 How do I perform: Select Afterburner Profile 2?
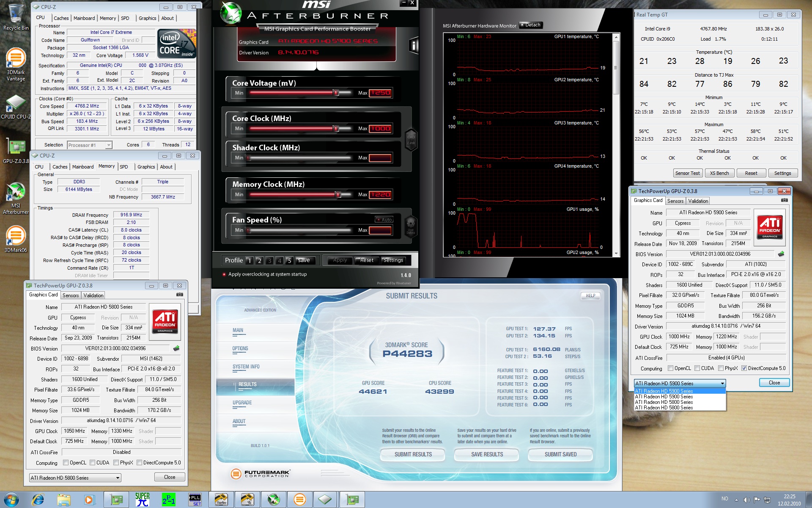coord(259,261)
